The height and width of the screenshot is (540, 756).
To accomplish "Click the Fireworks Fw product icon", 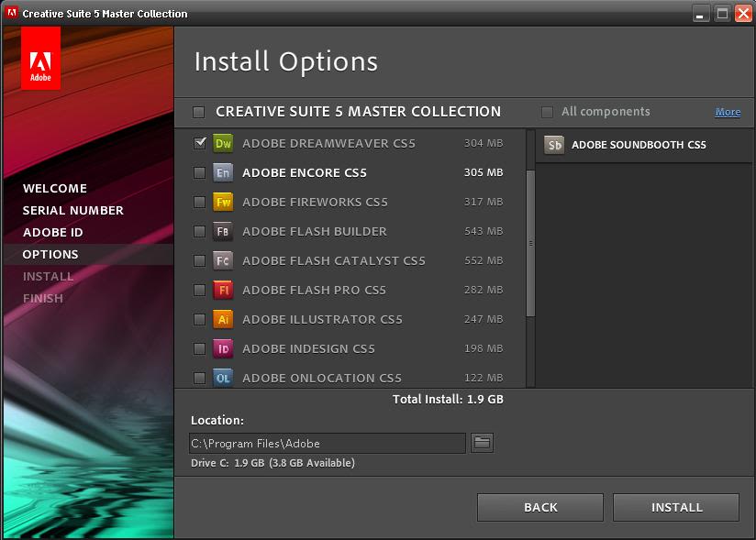I will point(223,202).
